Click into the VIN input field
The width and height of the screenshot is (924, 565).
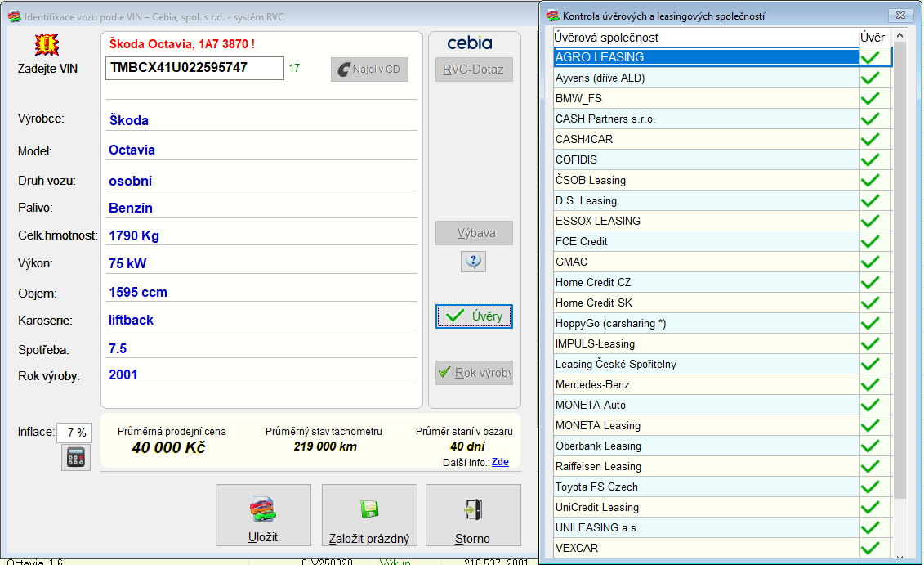pos(194,68)
